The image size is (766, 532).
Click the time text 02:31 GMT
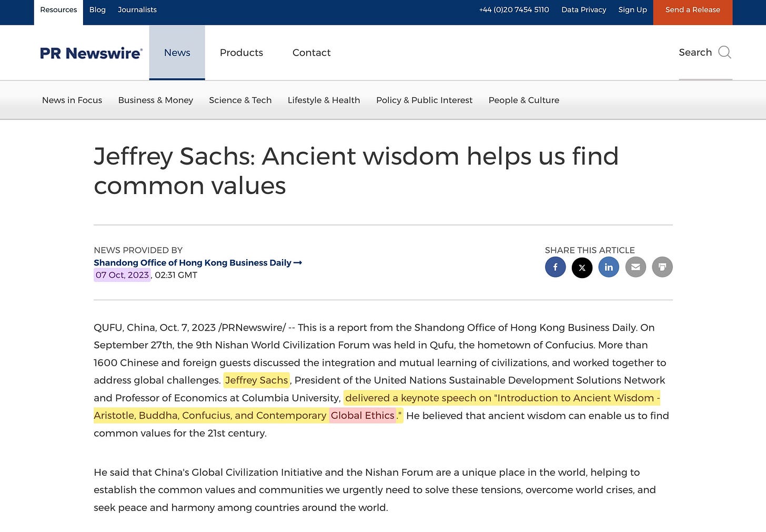[176, 275]
